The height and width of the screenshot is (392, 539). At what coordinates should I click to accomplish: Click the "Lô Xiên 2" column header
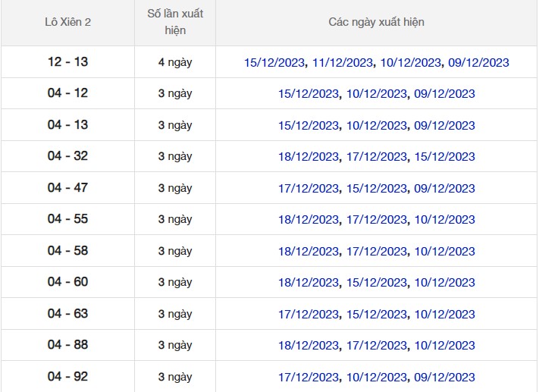point(68,23)
